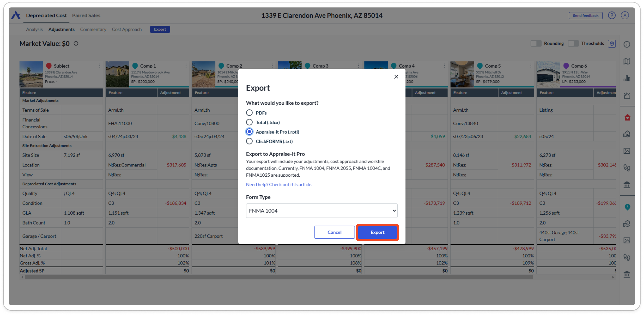
Task: Open the Comp 5 interior photo thumbnail
Action: click(462, 74)
